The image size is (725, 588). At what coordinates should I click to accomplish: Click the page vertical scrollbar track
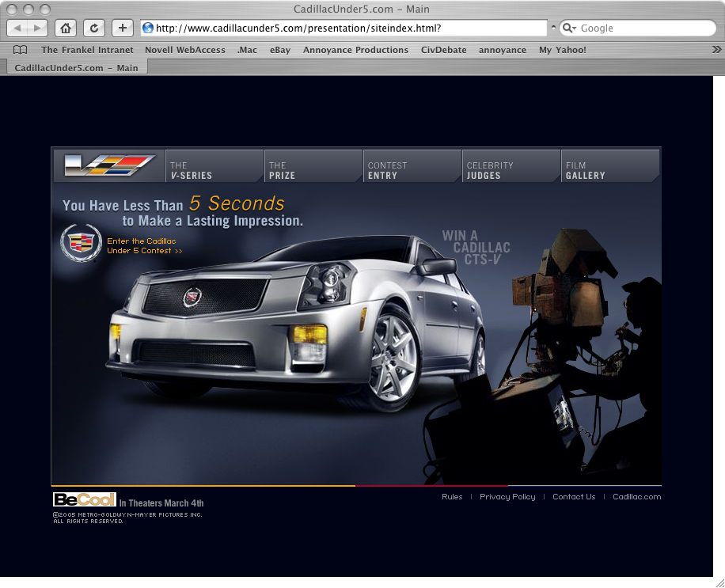coord(719,326)
